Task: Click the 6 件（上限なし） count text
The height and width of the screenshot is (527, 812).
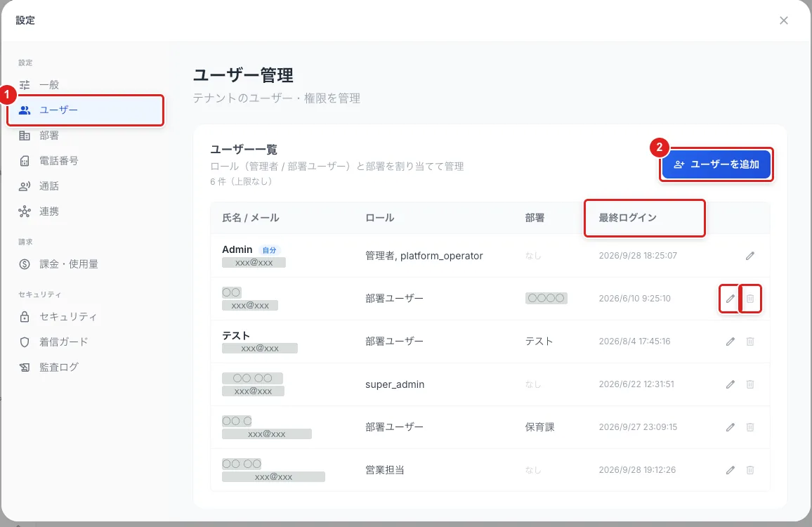Action: point(242,181)
